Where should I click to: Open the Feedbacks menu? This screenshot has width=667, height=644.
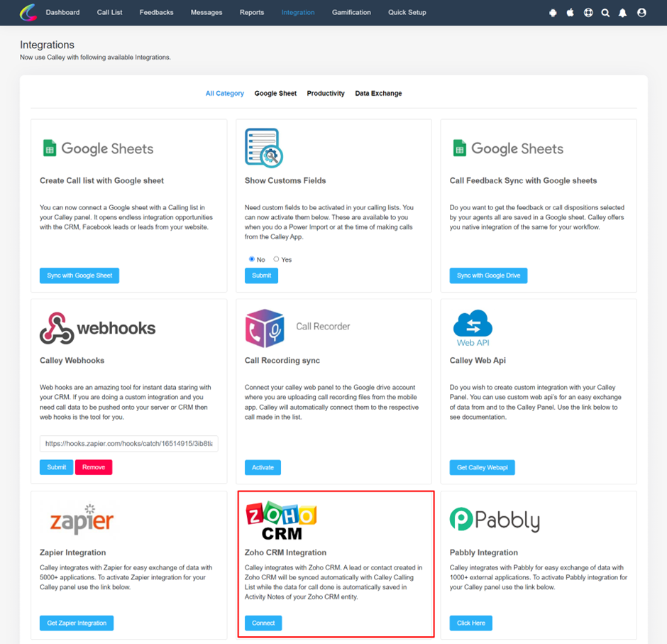(156, 12)
